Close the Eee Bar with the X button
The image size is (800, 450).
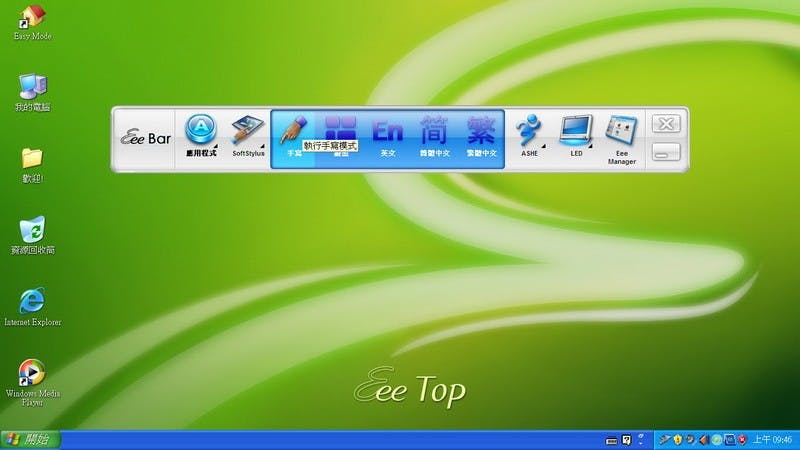(666, 124)
